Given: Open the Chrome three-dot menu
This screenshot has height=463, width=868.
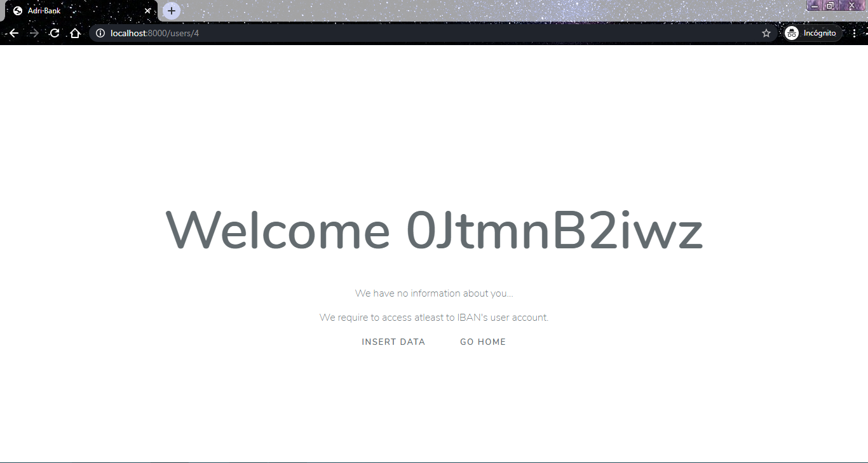Looking at the screenshot, I should [855, 33].
